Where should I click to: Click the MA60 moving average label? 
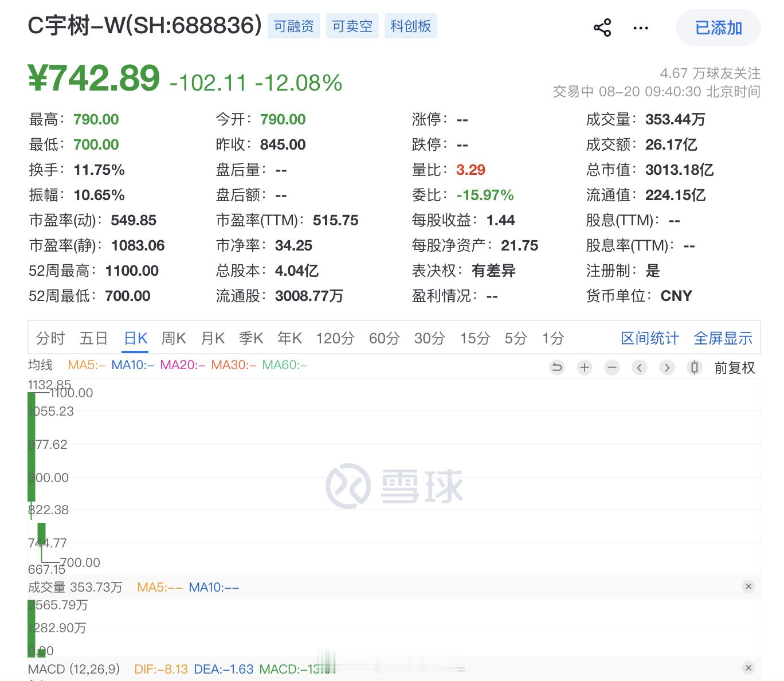pos(285,365)
